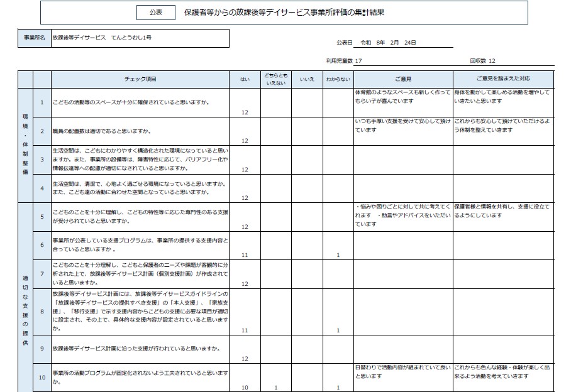The height and width of the screenshot is (392, 571).
Task: Click the はい column header
Action: pyautogui.click(x=245, y=79)
